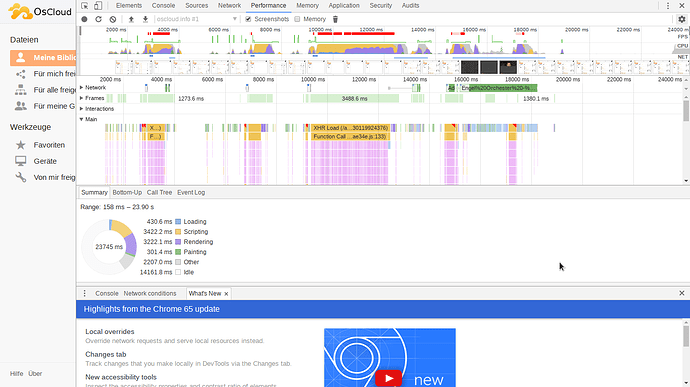This screenshot has width=690, height=387.
Task: Open DevTools three-dot main menu
Action: 668,6
